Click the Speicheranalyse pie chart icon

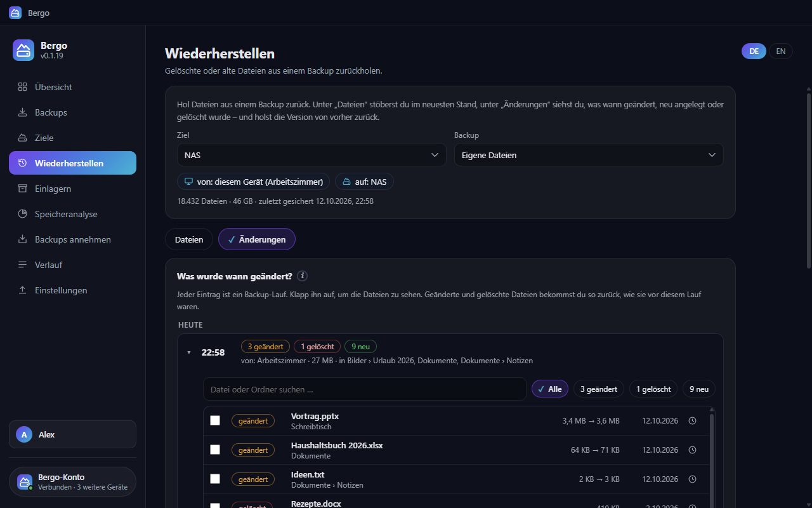coord(22,214)
